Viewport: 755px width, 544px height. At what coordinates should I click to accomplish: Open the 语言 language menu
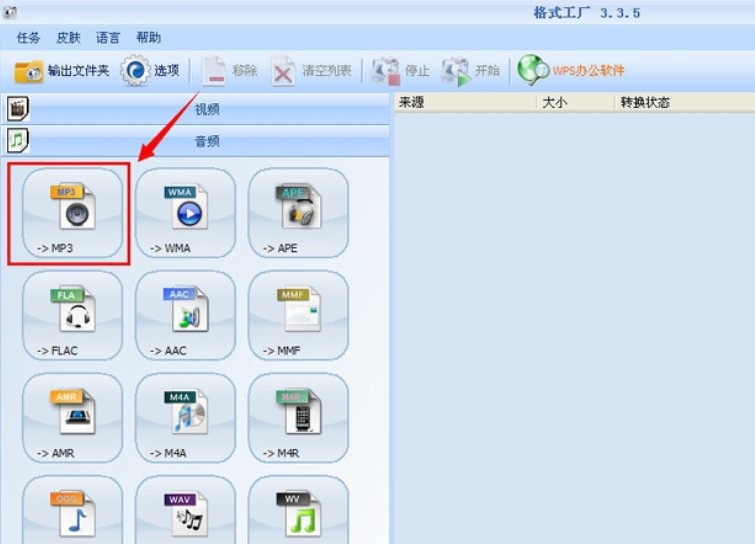coord(108,38)
